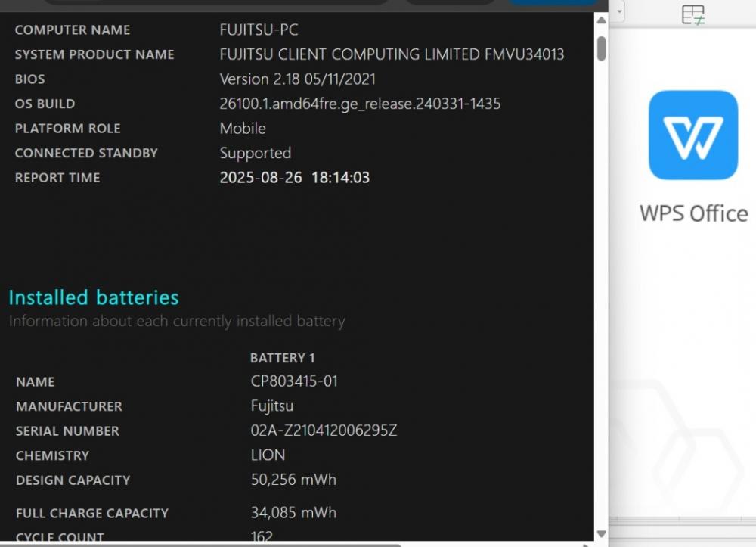Click the battery name 'CP803415-01'
Screen dimensions: 756x547
pyautogui.click(x=294, y=381)
